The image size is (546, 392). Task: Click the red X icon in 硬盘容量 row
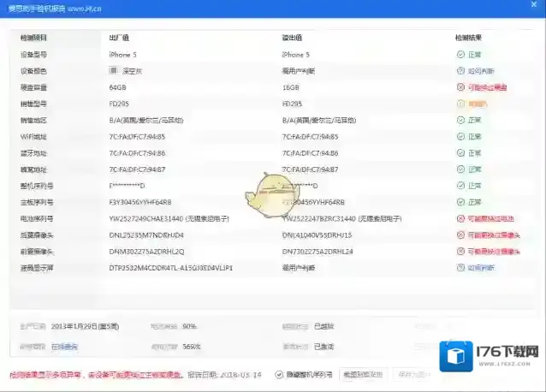coord(460,87)
